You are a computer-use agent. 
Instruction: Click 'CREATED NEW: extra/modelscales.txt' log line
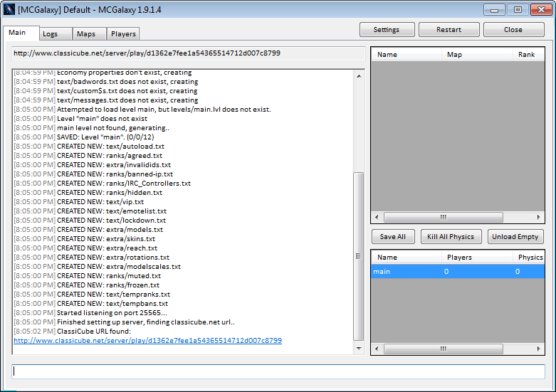click(97, 267)
